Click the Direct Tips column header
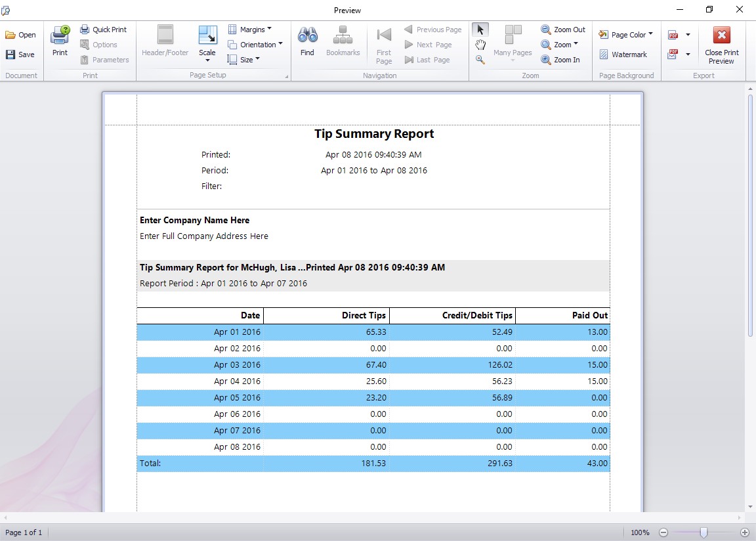 click(x=326, y=315)
